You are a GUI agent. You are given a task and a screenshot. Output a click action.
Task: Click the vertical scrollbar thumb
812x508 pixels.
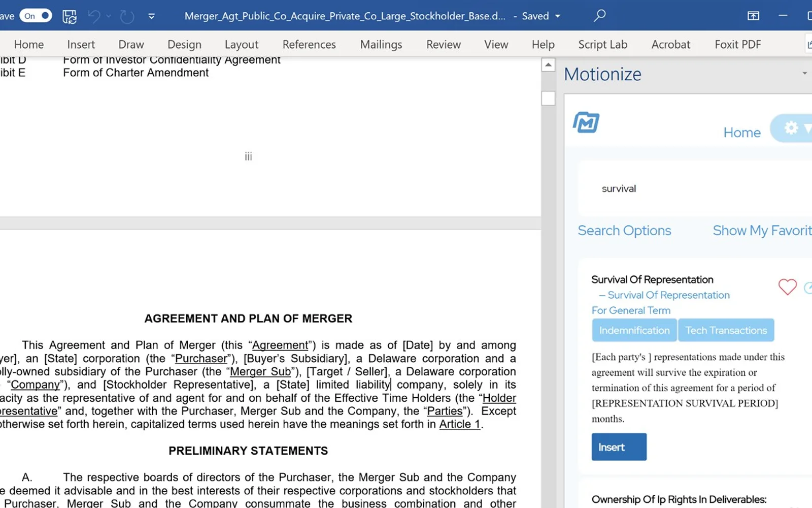click(x=548, y=98)
